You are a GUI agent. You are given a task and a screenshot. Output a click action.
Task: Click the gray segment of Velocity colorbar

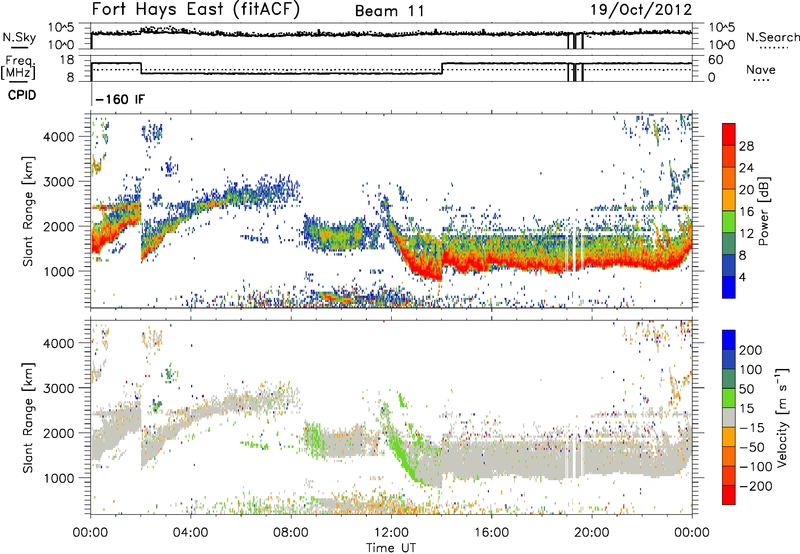(x=729, y=417)
